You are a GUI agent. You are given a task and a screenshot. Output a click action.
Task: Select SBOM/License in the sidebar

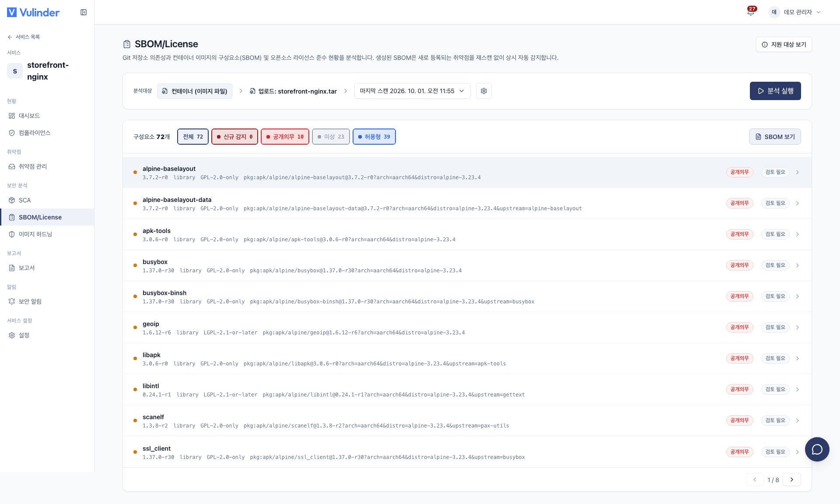47,217
